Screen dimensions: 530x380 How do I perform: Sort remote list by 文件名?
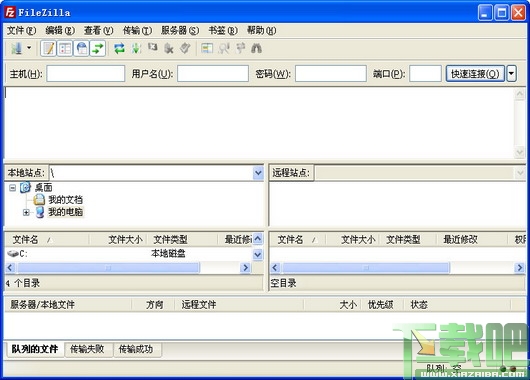tap(298, 240)
